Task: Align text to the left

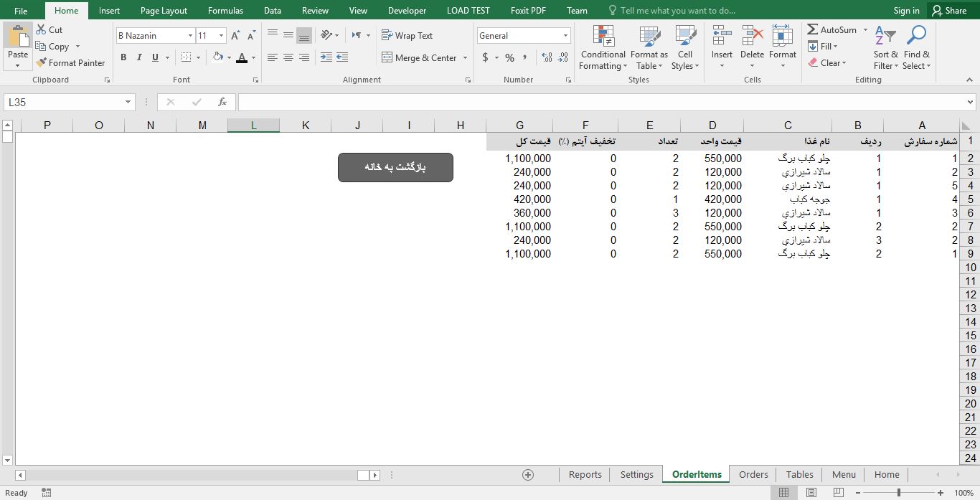Action: 273,57
